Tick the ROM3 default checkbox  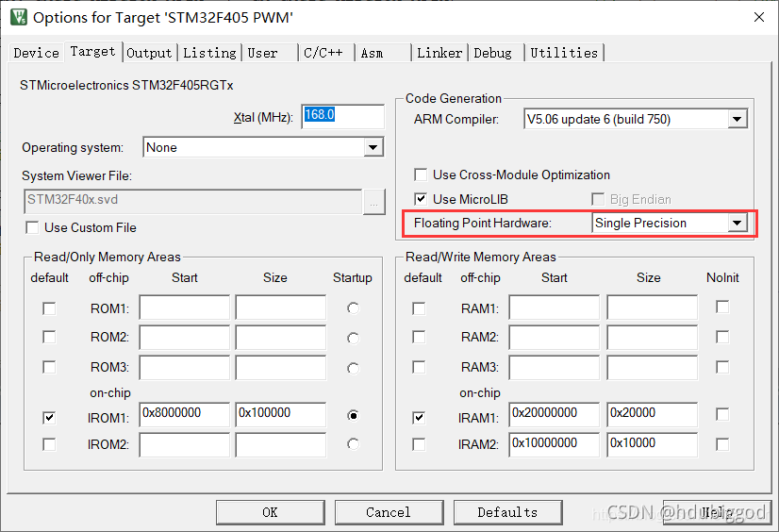tap(49, 367)
